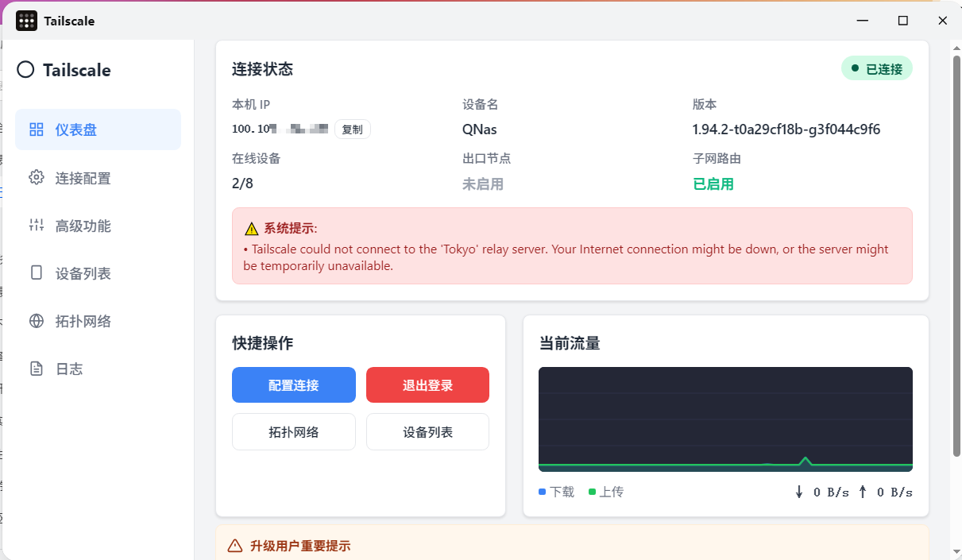Click the vertical scrollbar thumb
Image resolution: width=962 pixels, height=560 pixels.
[x=956, y=254]
